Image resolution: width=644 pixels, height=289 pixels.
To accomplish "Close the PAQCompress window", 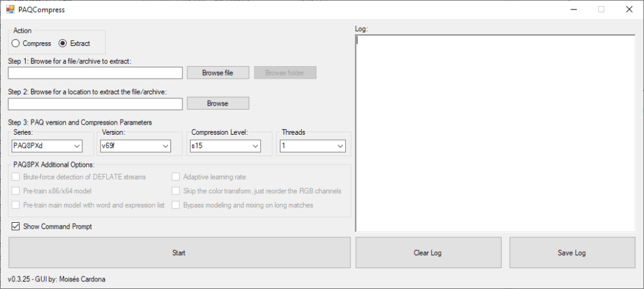I will 629,9.
